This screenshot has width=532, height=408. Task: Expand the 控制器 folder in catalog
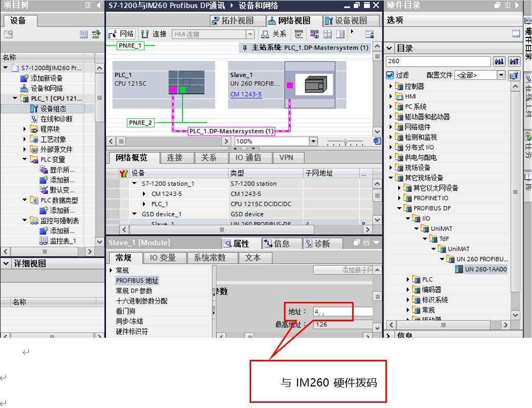click(392, 86)
